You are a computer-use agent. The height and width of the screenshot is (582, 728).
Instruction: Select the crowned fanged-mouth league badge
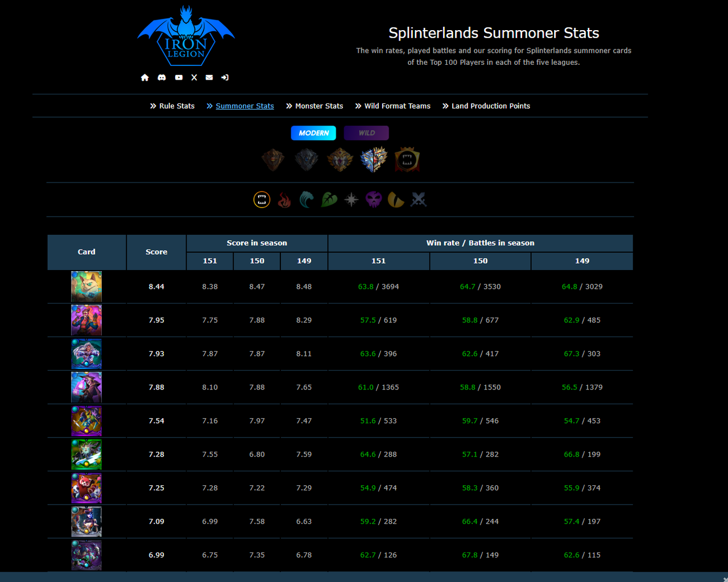coord(407,160)
